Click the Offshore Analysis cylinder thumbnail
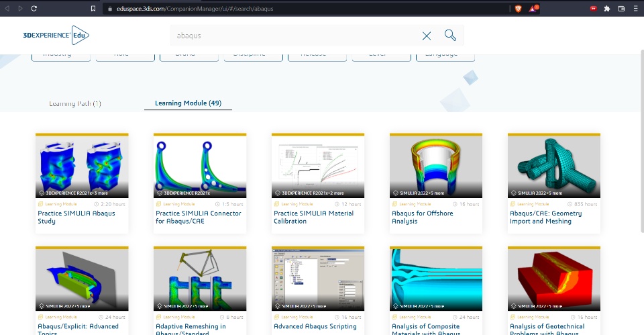 click(x=436, y=166)
